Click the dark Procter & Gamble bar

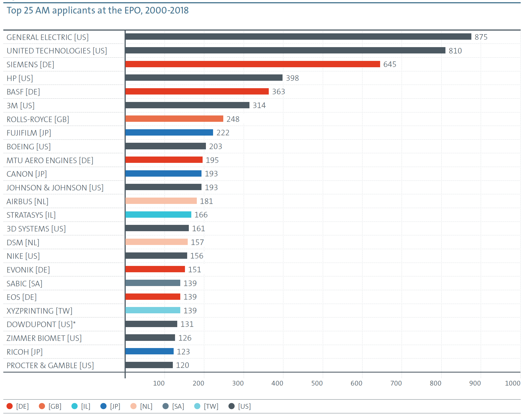point(149,365)
